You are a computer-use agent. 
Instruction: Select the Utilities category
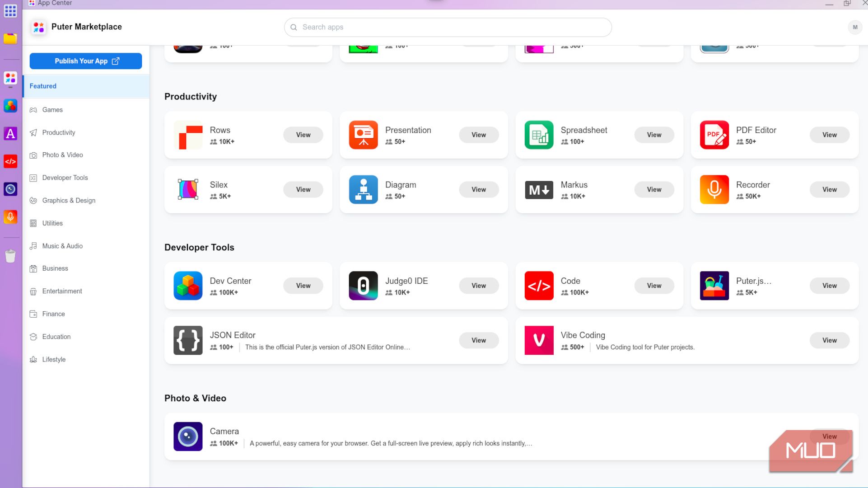86,223
